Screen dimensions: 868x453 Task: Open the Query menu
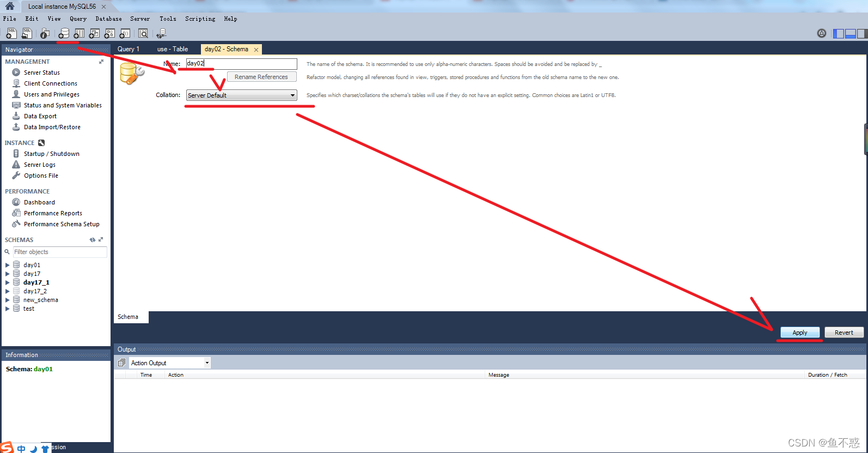(78, 19)
